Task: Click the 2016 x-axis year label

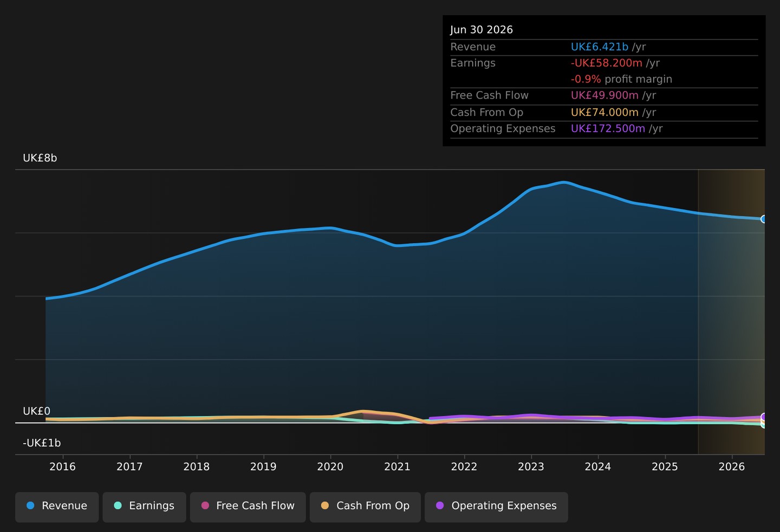Action: tap(63, 467)
